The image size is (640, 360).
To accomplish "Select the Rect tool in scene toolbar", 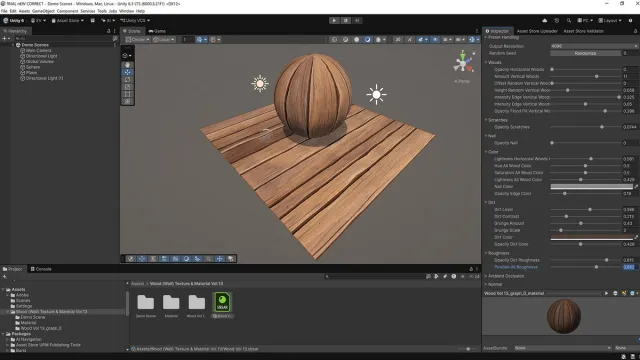I will tap(127, 94).
